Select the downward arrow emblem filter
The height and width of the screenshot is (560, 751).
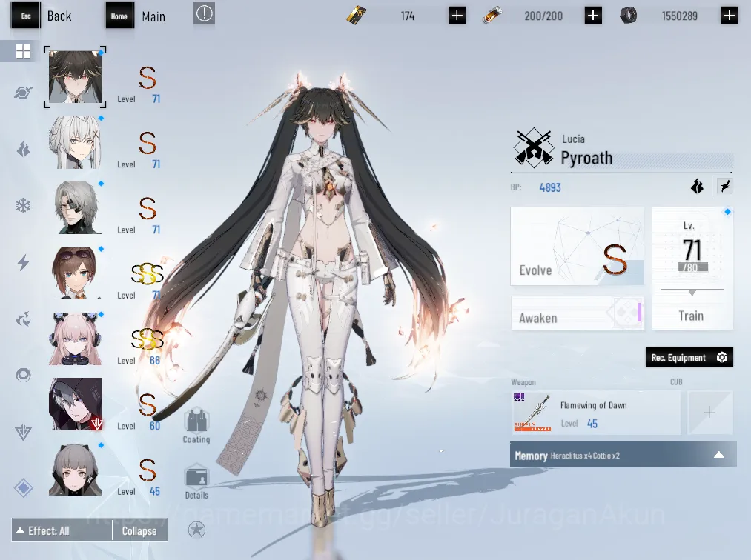(x=23, y=432)
